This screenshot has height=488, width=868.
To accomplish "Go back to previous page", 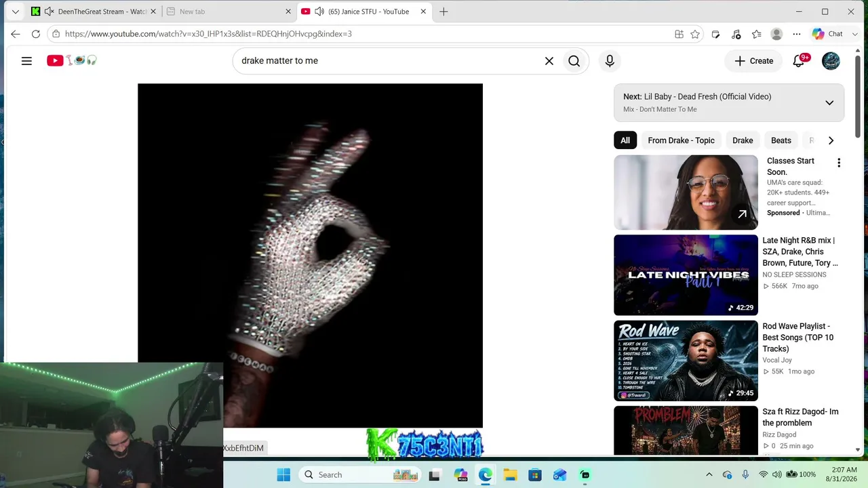I will 16,34.
